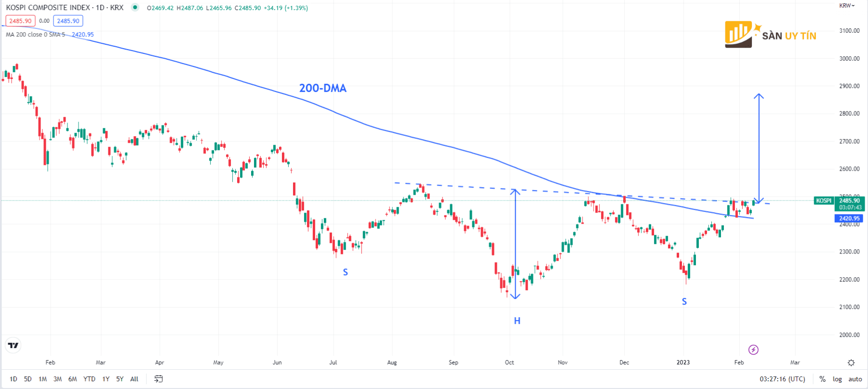Select the YTD time range
Image resolution: width=868 pixels, height=389 pixels.
(89, 379)
